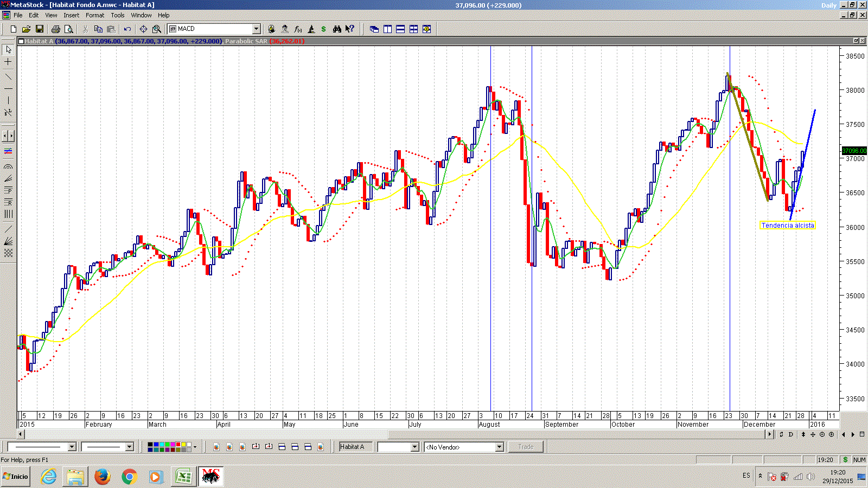Select the Fibonacci Arcs tool
Viewport: 868px width, 488px height.
coord(8,166)
